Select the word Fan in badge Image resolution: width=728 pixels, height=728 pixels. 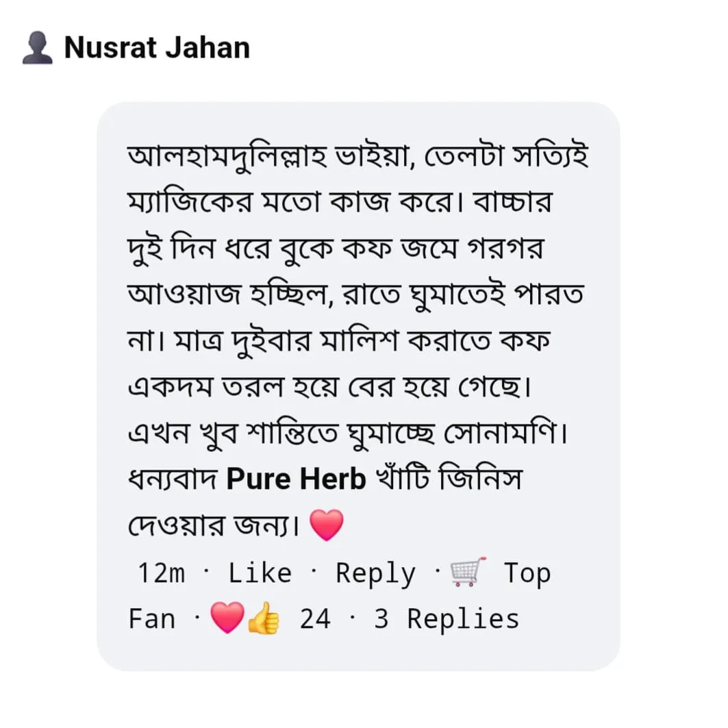pyautogui.click(x=152, y=619)
